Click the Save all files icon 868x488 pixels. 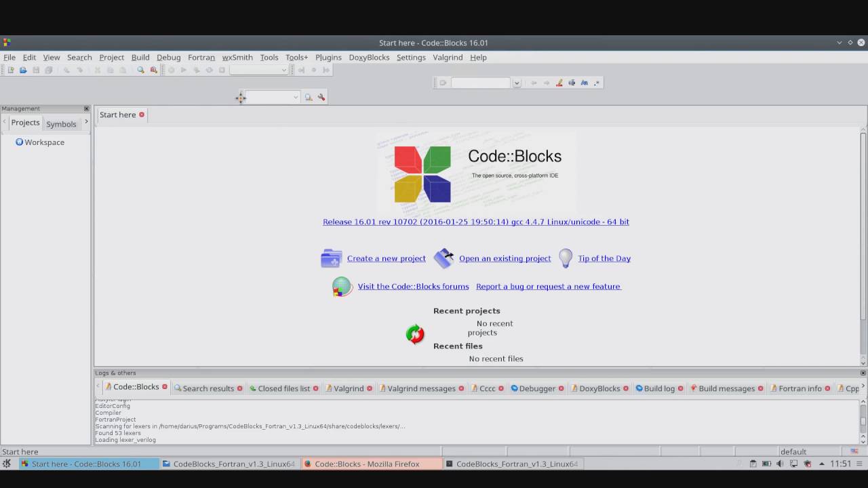[49, 70]
